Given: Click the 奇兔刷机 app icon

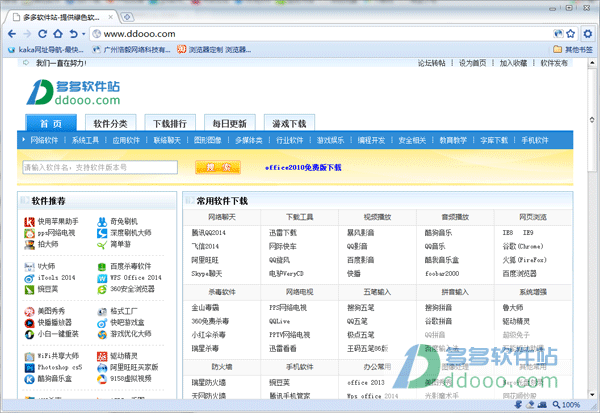Looking at the screenshot, I should (x=102, y=222).
